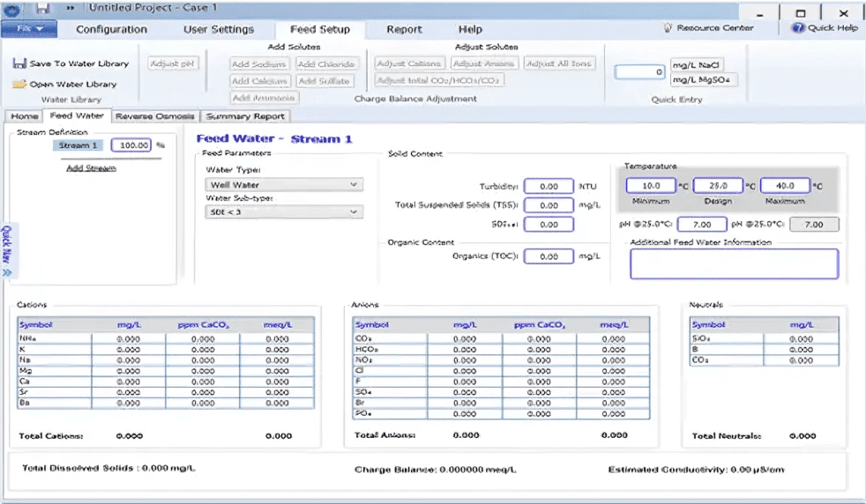
Task: Click the Minimum temperature field
Action: [651, 186]
